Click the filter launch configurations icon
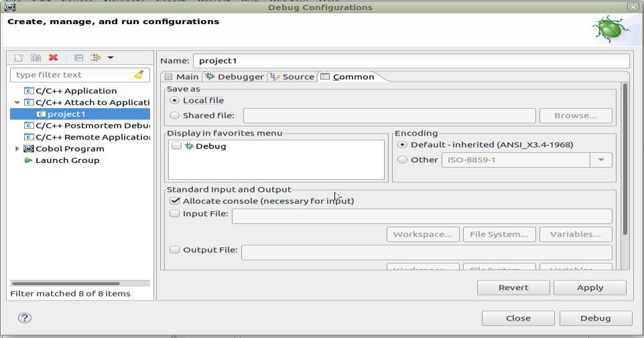 [x=96, y=58]
